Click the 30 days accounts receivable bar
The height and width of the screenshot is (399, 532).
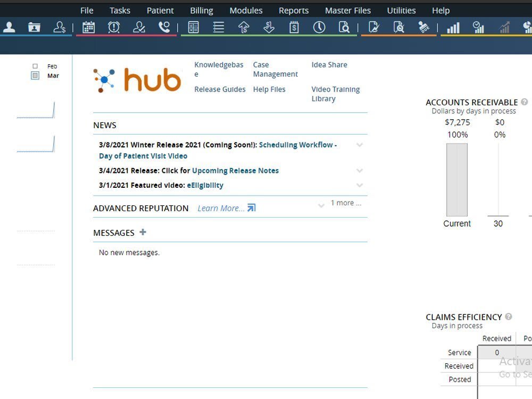coord(498,215)
